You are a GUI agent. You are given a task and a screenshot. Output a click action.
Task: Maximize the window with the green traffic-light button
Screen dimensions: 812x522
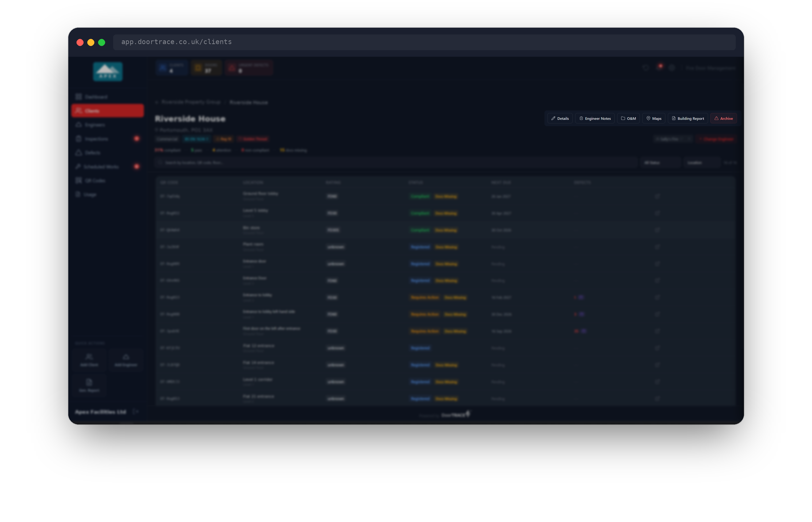[102, 42]
